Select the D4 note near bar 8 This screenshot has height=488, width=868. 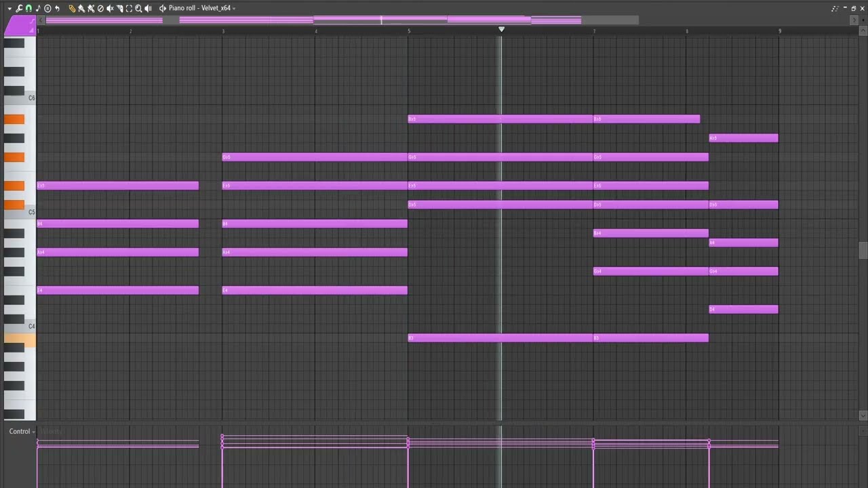(x=743, y=309)
